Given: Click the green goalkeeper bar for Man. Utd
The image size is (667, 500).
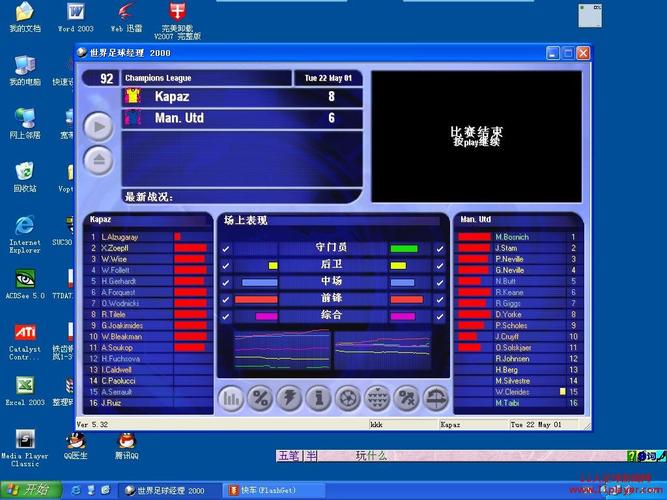Looking at the screenshot, I should pyautogui.click(x=404, y=249).
